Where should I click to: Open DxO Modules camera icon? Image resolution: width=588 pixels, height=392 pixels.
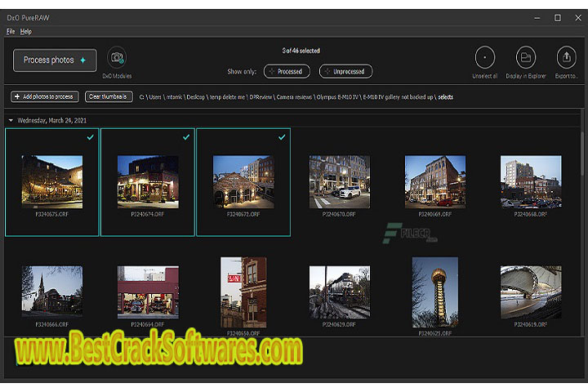[117, 58]
